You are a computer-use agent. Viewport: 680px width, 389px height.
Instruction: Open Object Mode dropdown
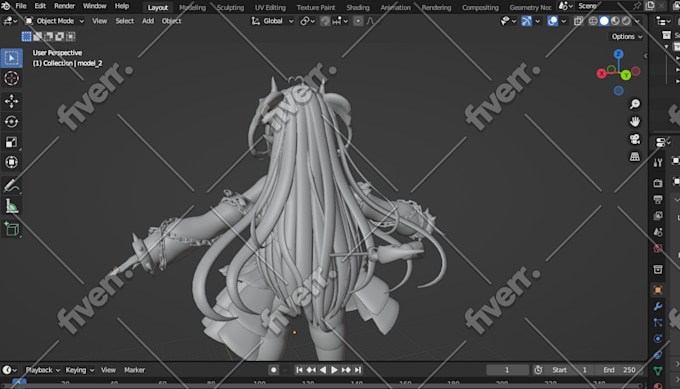(x=54, y=21)
